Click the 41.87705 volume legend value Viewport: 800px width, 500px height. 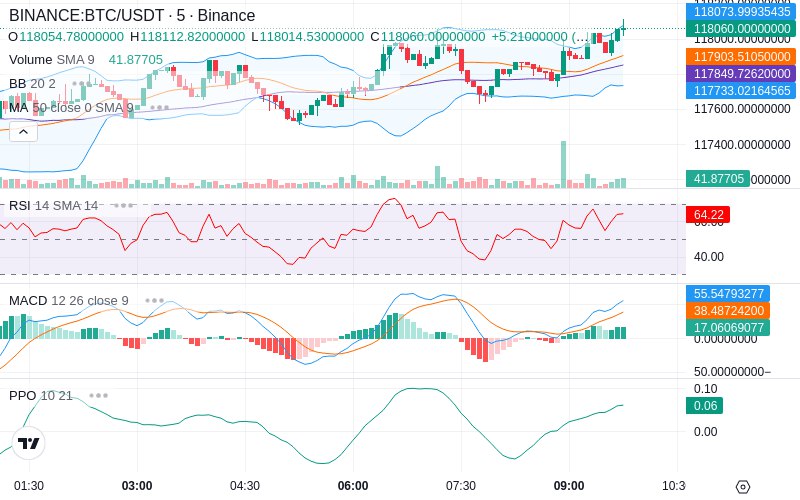pyautogui.click(x=136, y=60)
